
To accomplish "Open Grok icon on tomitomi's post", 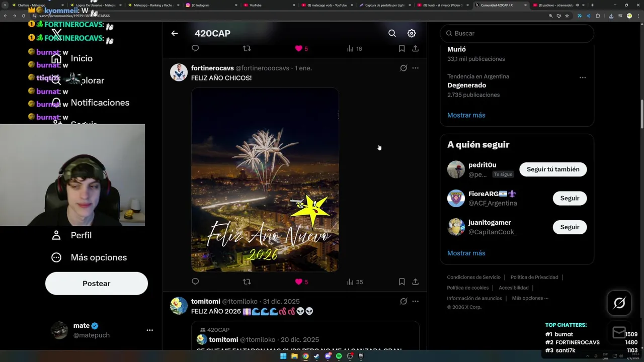I will pyautogui.click(x=404, y=301).
